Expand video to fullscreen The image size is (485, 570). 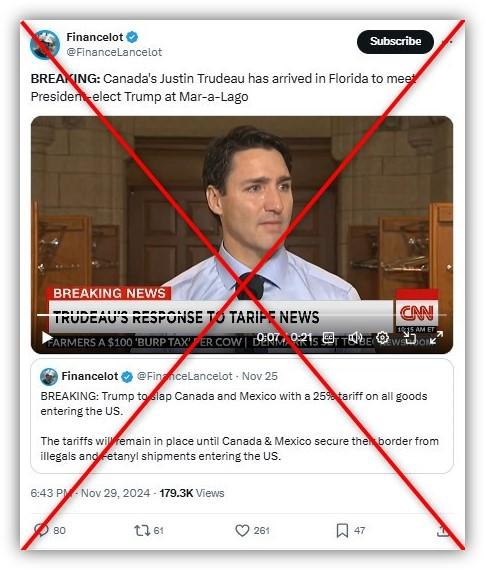(x=436, y=338)
